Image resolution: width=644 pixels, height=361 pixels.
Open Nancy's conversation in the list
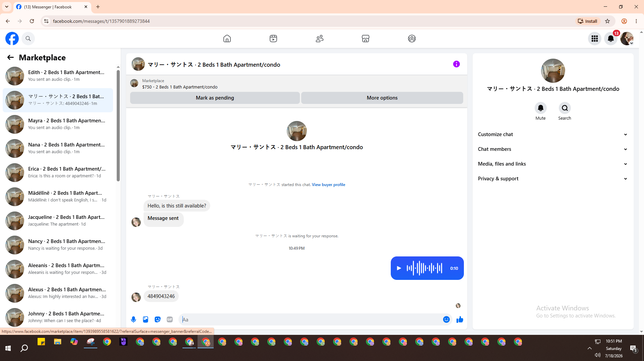click(58, 245)
